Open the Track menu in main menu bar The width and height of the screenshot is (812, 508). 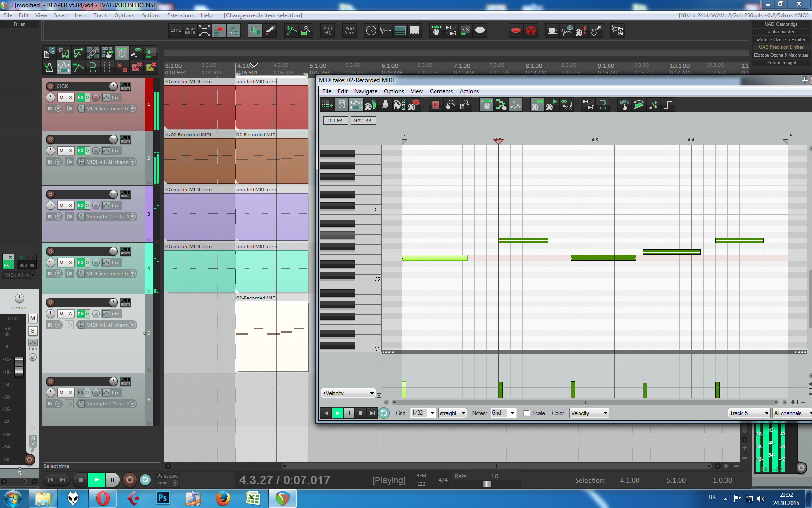[101, 15]
